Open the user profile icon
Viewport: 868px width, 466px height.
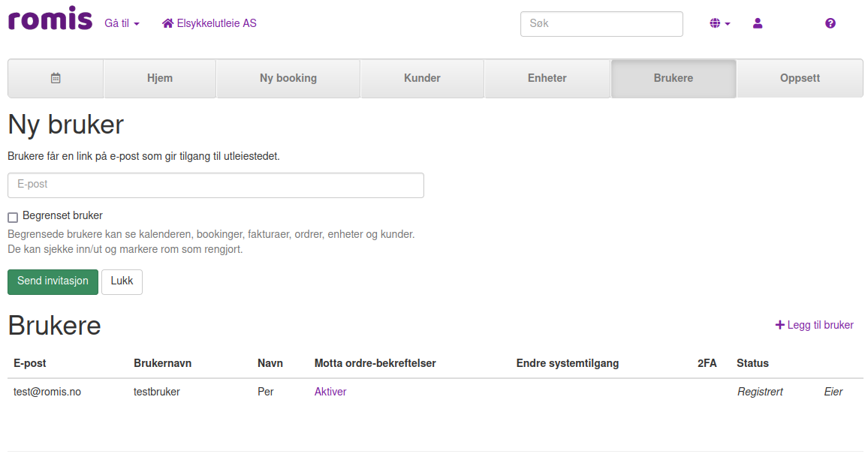758,23
